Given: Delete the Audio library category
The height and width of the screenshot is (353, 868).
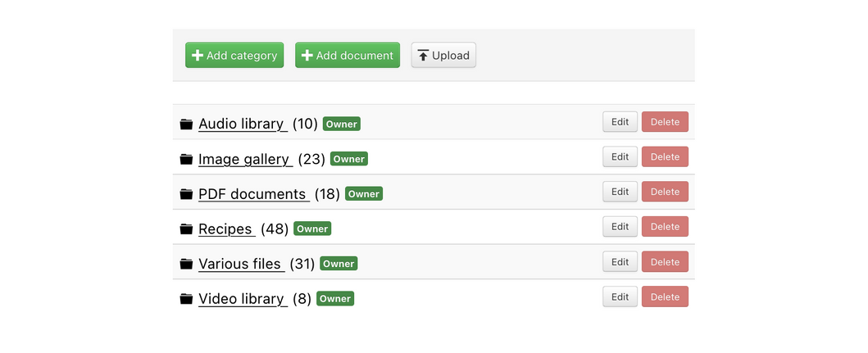Looking at the screenshot, I should point(665,122).
